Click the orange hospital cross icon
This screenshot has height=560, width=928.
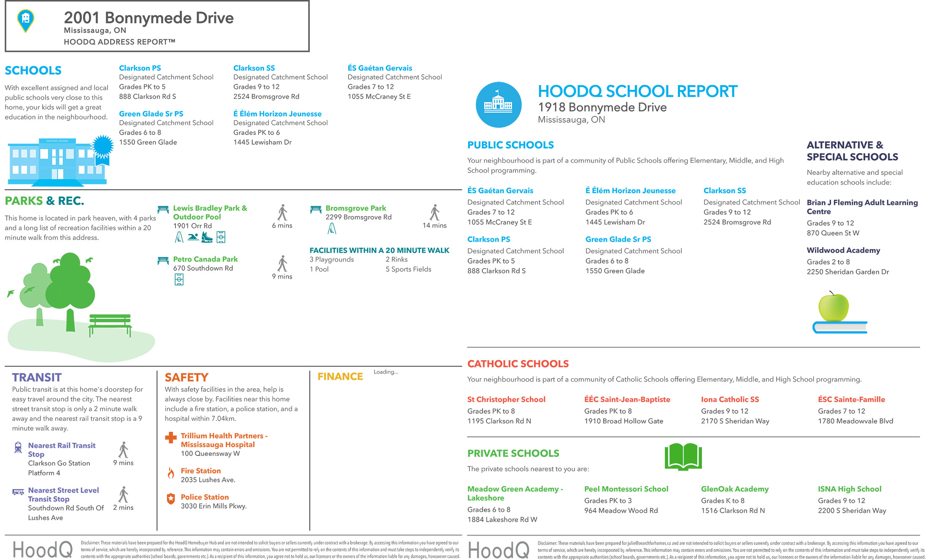tap(171, 437)
